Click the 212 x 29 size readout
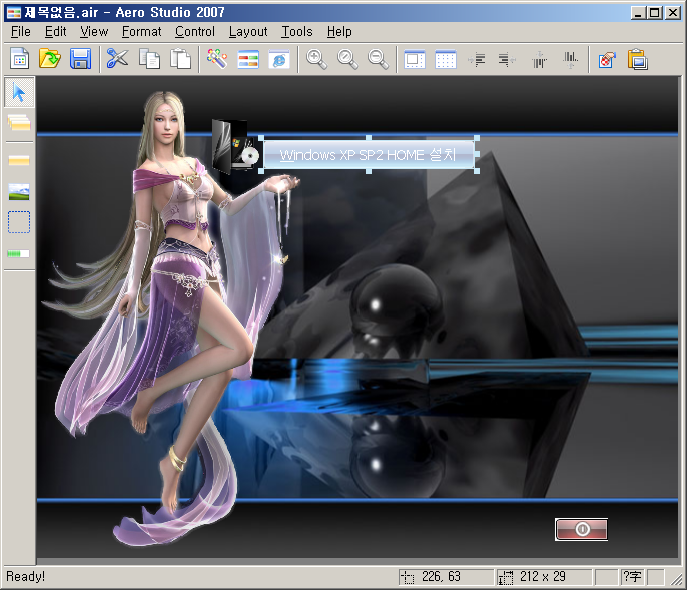 tap(543, 577)
